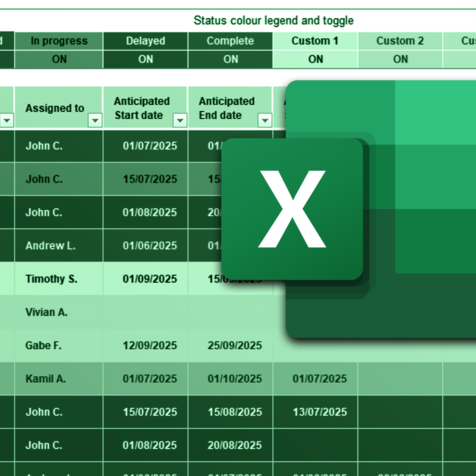The image size is (476, 476).
Task: Select the '20/08/2025' end date cell
Action: pos(231,445)
